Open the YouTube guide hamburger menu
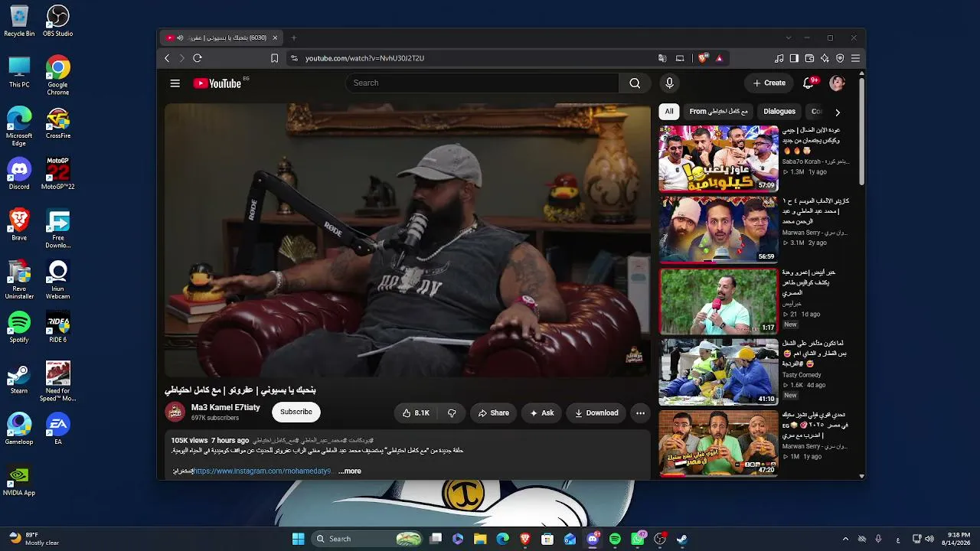 pyautogui.click(x=175, y=83)
